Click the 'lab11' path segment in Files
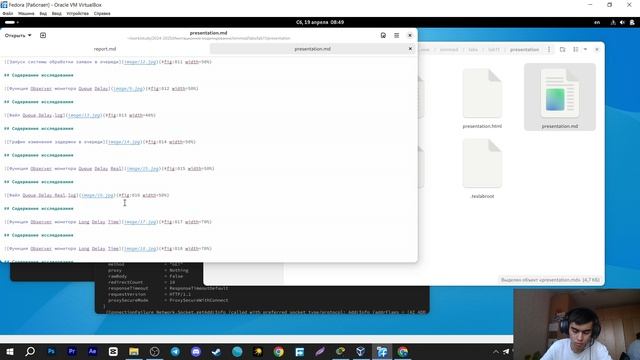This screenshot has height=360, width=640. click(494, 49)
